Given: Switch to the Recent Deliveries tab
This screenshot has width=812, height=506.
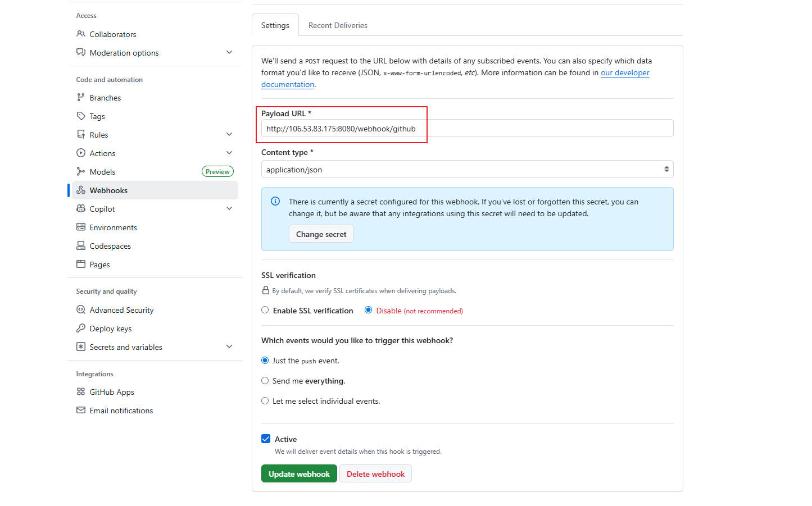Looking at the screenshot, I should pos(338,25).
